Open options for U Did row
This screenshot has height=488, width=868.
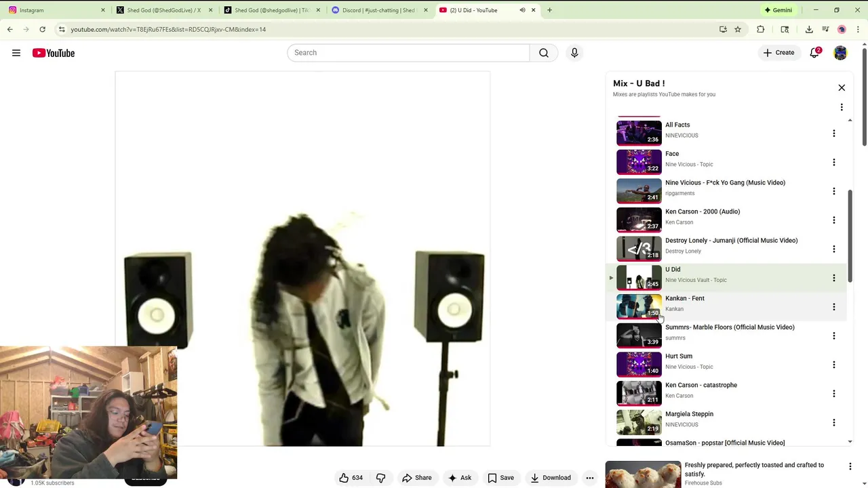point(834,278)
